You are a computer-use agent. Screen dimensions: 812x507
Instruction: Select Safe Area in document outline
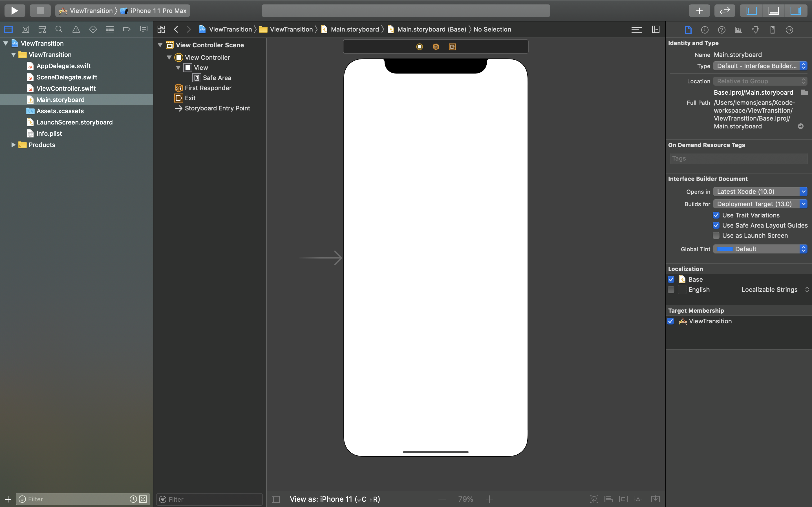click(x=217, y=78)
